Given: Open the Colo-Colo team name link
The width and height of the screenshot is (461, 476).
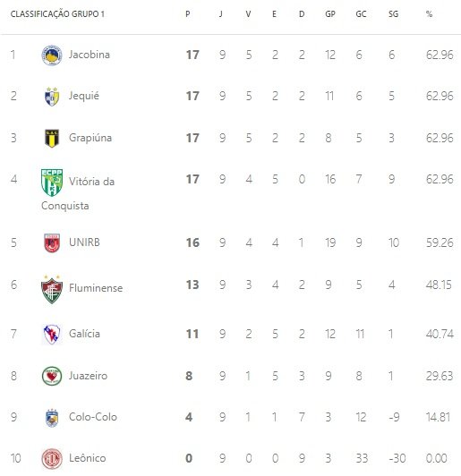Looking at the screenshot, I should (x=93, y=417).
